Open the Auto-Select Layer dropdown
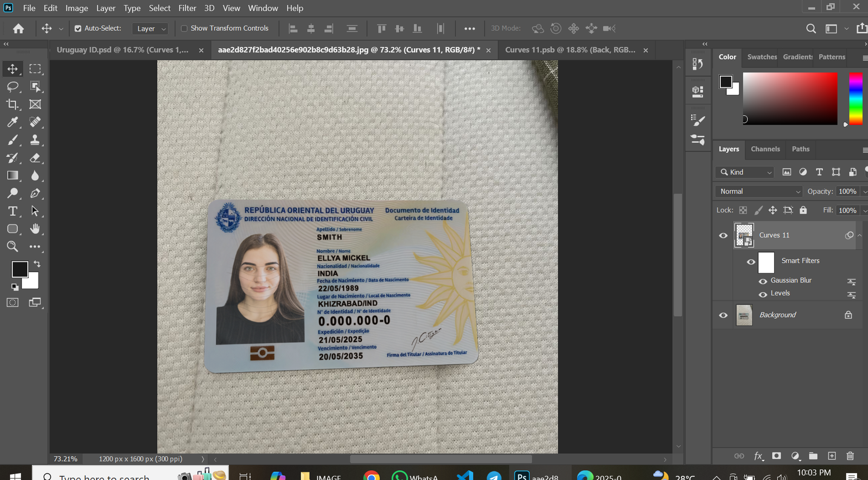This screenshot has width=868, height=480. (150, 29)
